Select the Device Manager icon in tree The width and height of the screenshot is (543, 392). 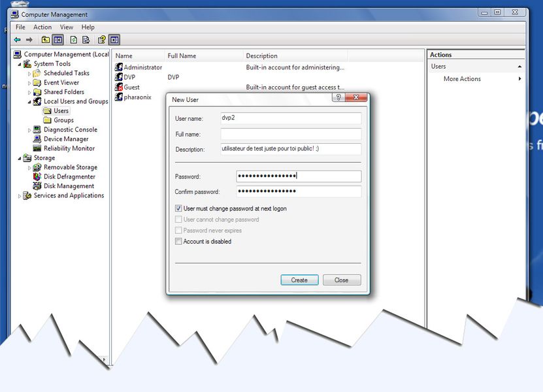38,139
